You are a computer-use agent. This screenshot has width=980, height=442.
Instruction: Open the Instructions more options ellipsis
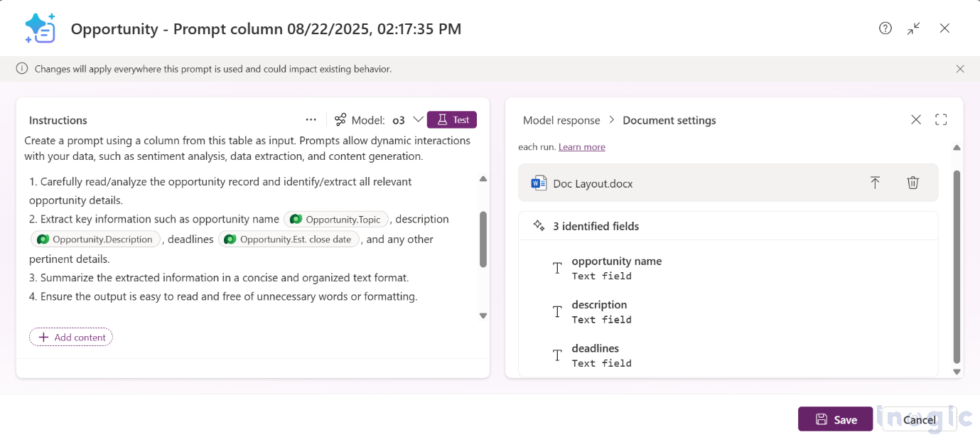coord(311,120)
